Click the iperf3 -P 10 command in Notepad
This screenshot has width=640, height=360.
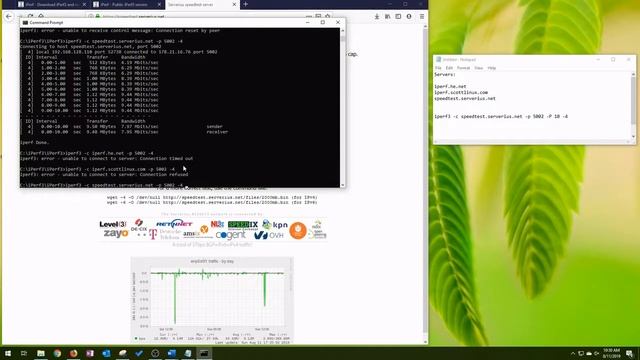[x=501, y=116]
